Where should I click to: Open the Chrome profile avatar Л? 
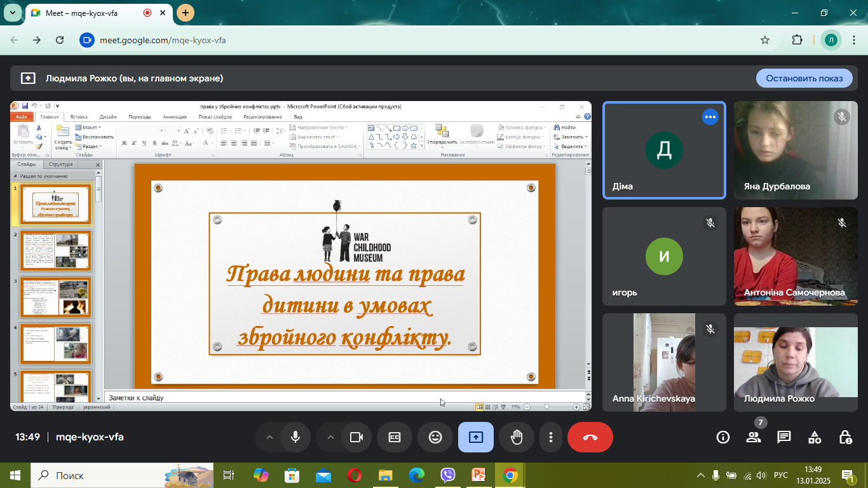pyautogui.click(x=831, y=40)
